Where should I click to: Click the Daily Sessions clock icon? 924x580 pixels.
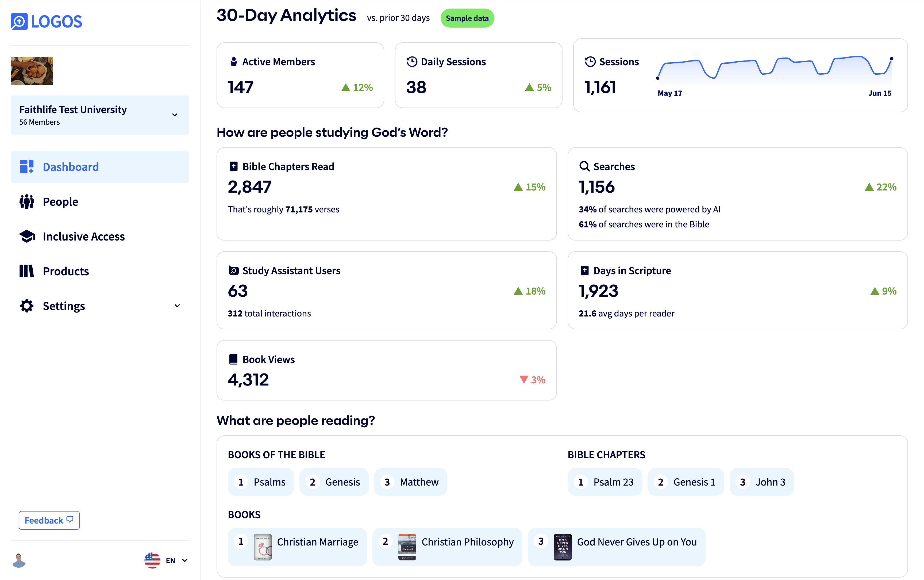(412, 62)
